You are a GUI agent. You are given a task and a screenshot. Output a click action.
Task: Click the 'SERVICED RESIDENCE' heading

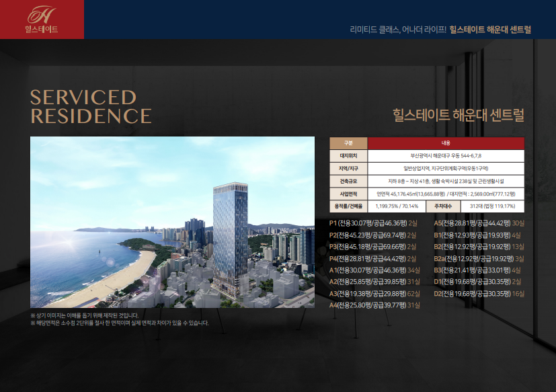(91, 107)
